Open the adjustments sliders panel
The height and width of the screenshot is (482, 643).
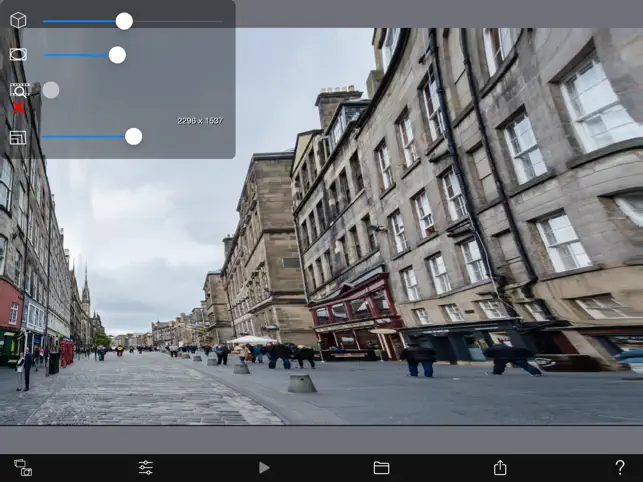coord(146,468)
